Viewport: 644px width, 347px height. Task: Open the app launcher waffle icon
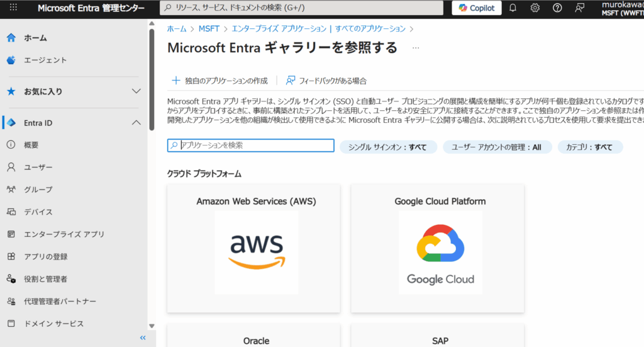pyautogui.click(x=13, y=8)
